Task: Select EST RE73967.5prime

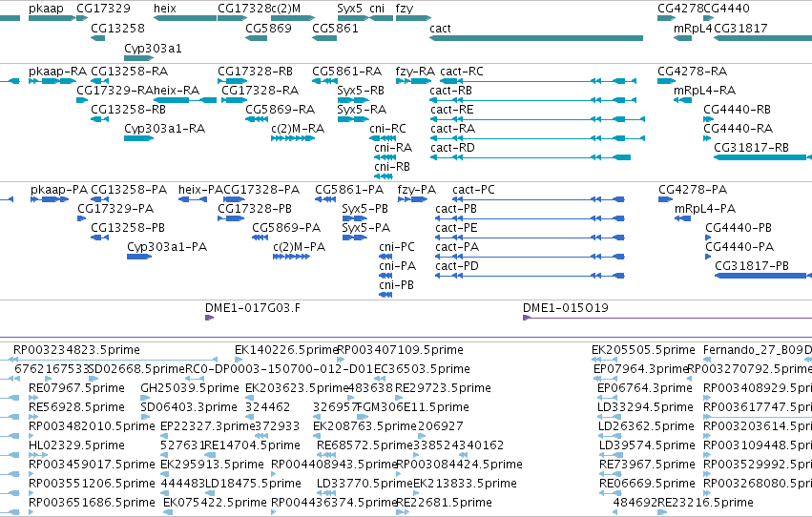Action: [x=647, y=465]
